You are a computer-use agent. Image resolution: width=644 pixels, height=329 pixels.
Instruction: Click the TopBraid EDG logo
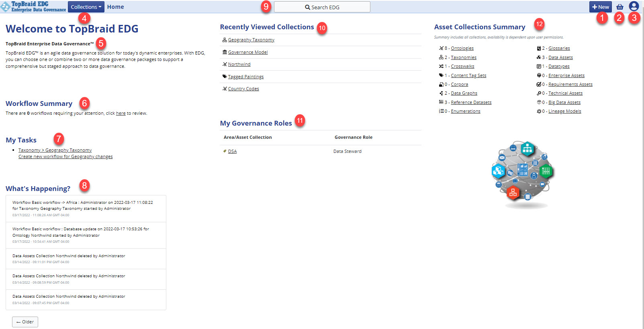coord(33,7)
